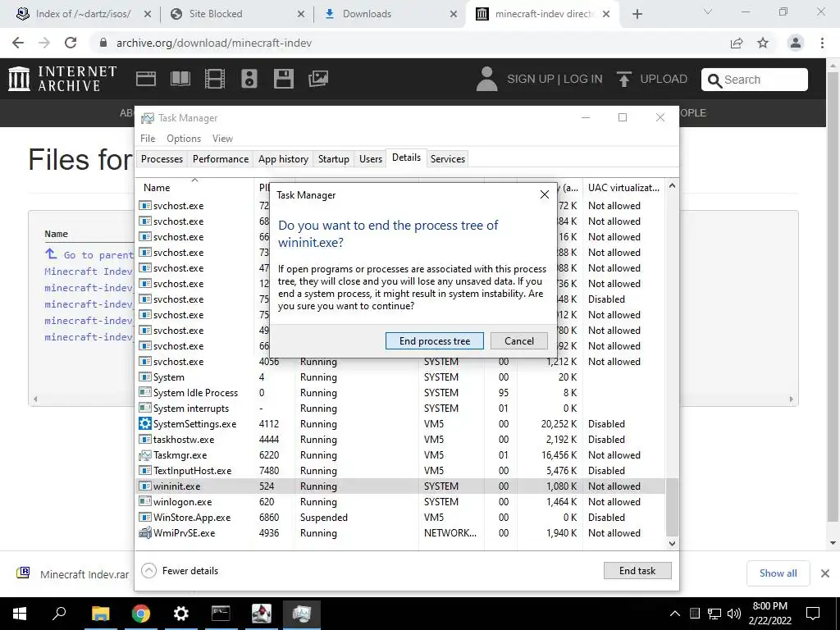Select the Taskmgr.exe process row

(x=400, y=454)
